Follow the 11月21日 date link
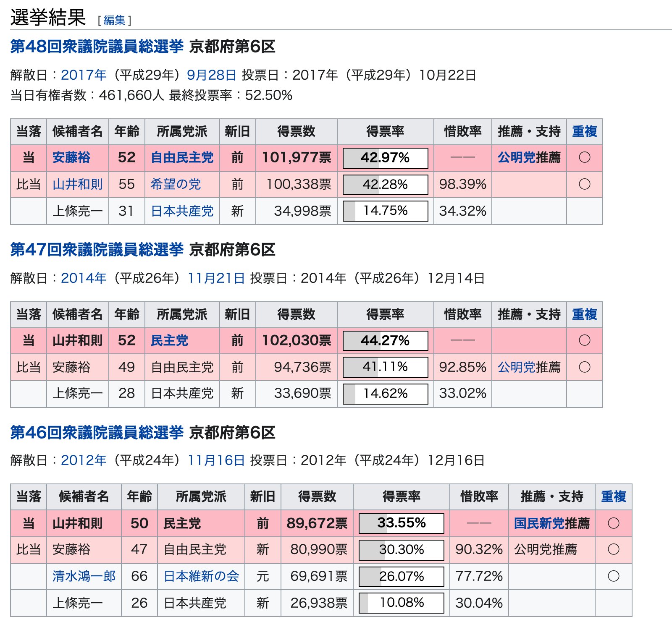The image size is (672, 627). tap(216, 278)
